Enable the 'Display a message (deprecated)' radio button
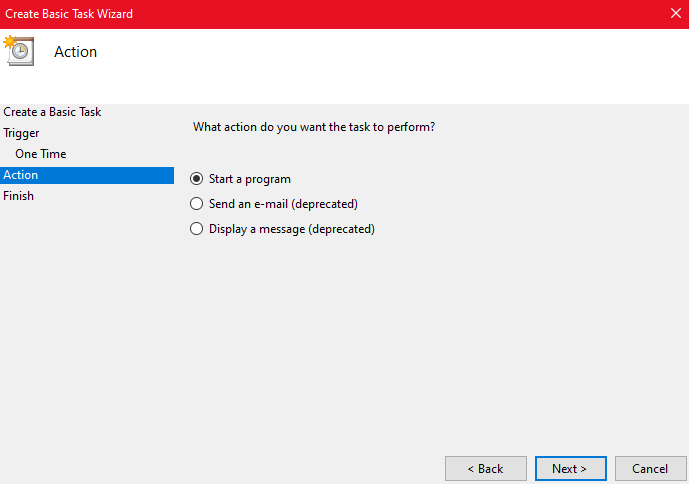 (196, 229)
